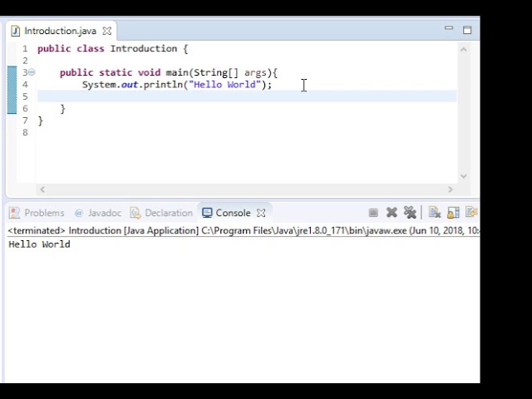This screenshot has height=399, width=532.
Task: Open the Problems tab
Action: click(x=37, y=213)
